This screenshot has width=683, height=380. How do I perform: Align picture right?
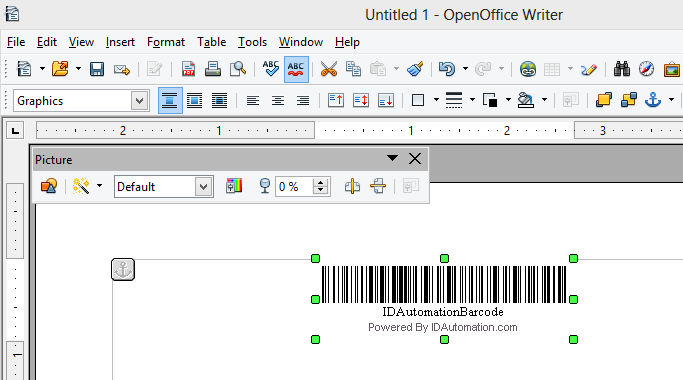(303, 101)
